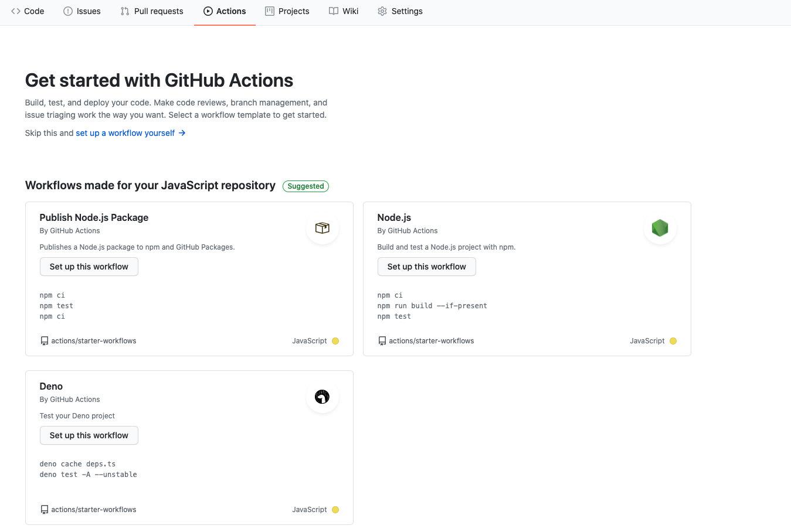The image size is (791, 532).
Task: Click the Wiki book icon
Action: [334, 11]
